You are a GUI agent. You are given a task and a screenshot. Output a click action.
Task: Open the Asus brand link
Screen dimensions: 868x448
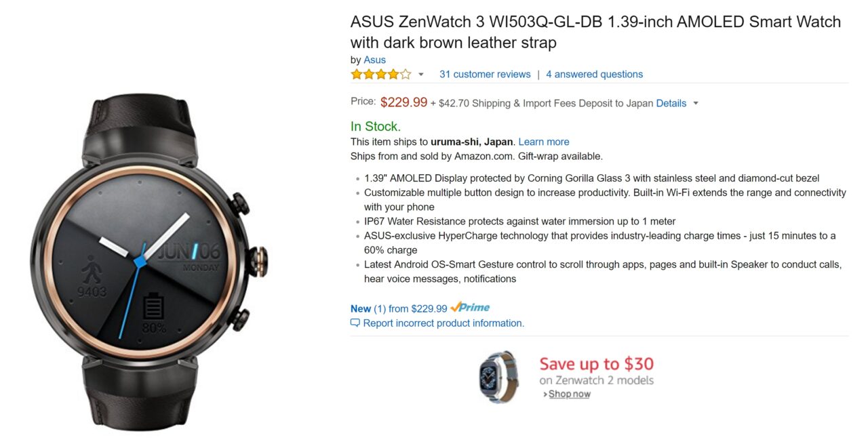[374, 60]
